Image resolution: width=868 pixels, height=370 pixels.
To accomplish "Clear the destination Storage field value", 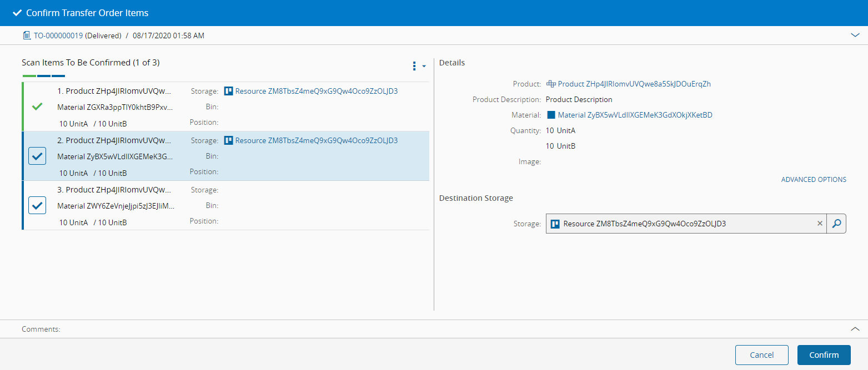I will (x=820, y=224).
